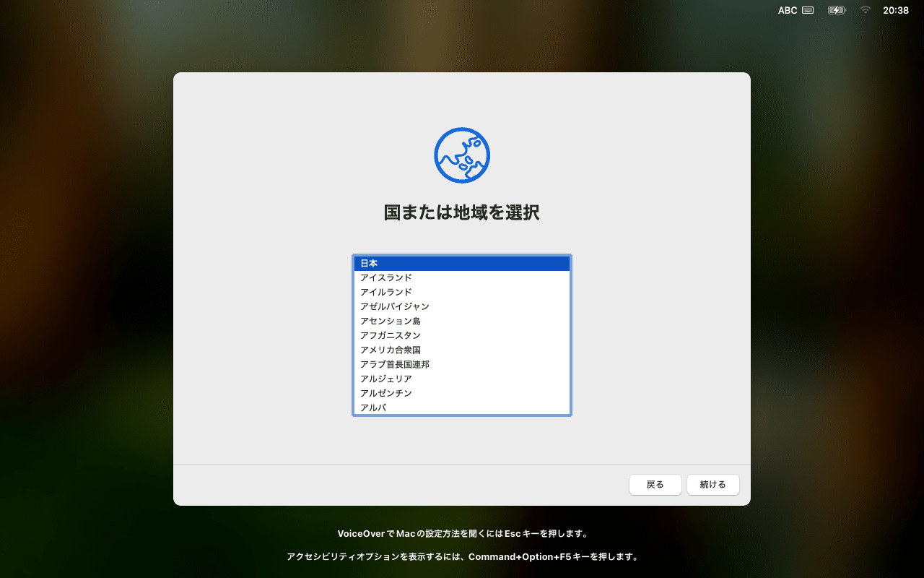Select アルバ at the list bottom
The image size is (924, 578).
462,407
